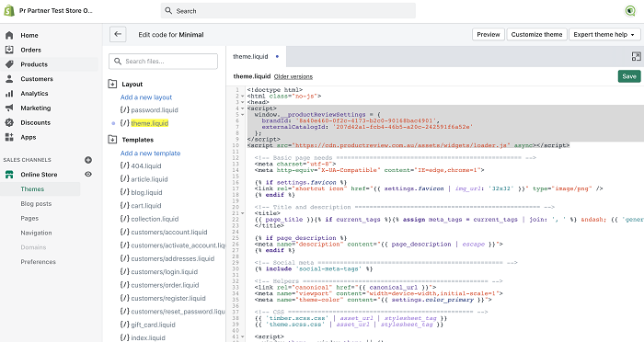
Task: Click the Customize theme button
Action: pyautogui.click(x=536, y=35)
